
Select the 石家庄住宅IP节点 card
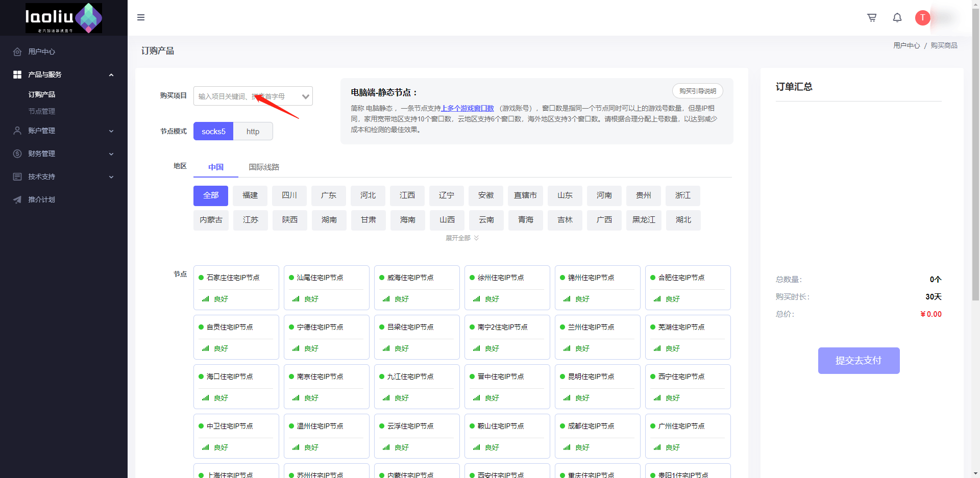[236, 287]
